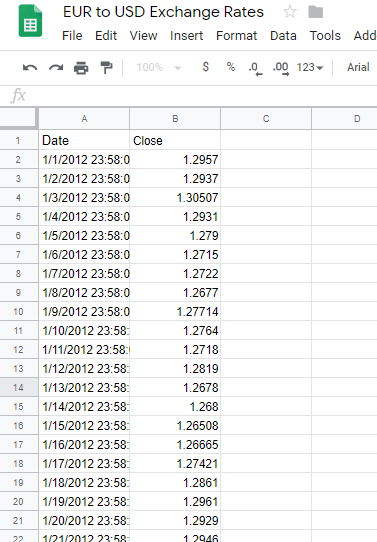Select row 1 header
This screenshot has width=377, height=542.
(18, 140)
